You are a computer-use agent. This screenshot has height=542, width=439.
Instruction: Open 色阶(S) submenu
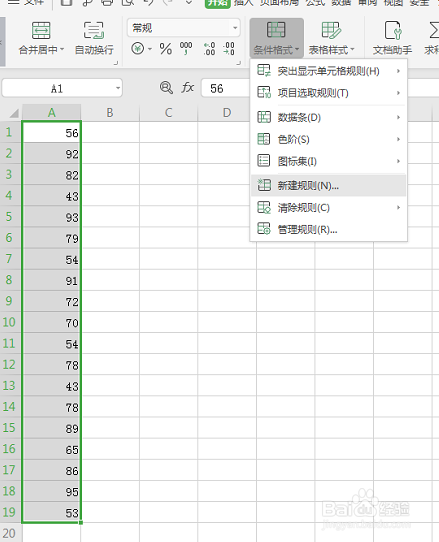click(328, 139)
